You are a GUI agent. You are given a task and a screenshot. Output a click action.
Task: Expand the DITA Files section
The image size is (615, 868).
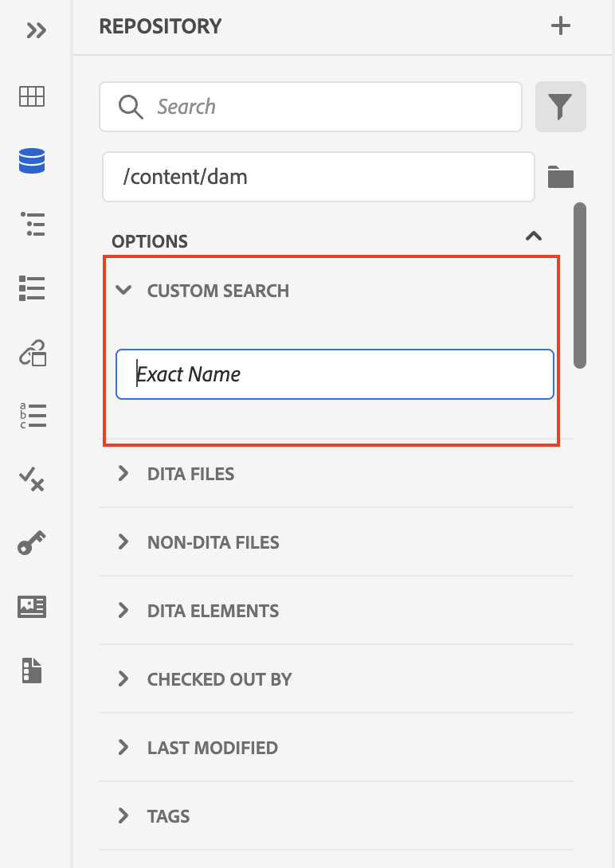click(x=123, y=474)
